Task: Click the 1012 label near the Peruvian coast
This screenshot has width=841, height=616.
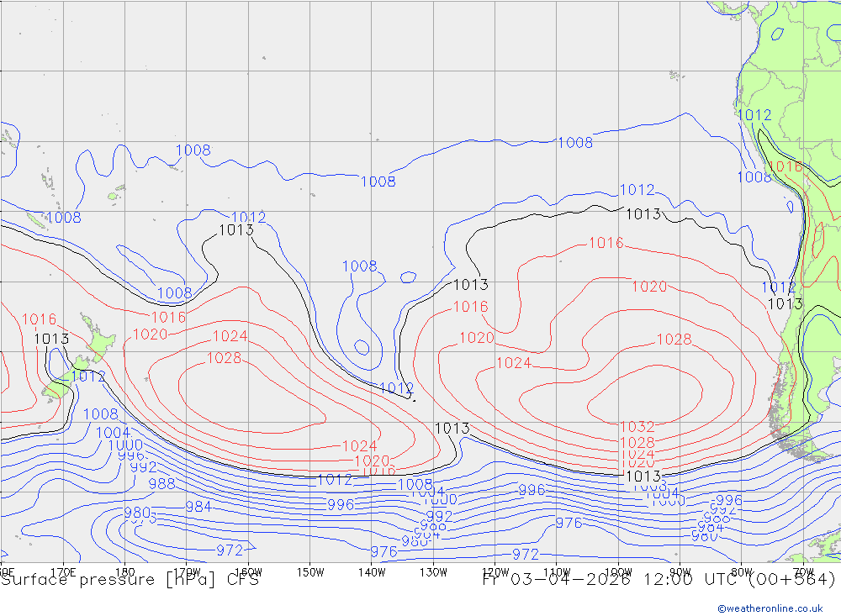Action: (x=754, y=115)
